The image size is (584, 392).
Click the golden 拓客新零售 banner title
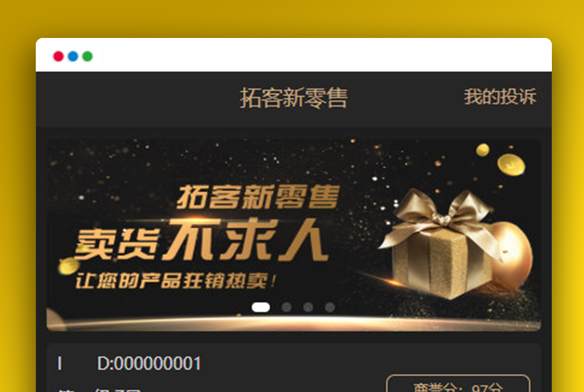(x=258, y=196)
